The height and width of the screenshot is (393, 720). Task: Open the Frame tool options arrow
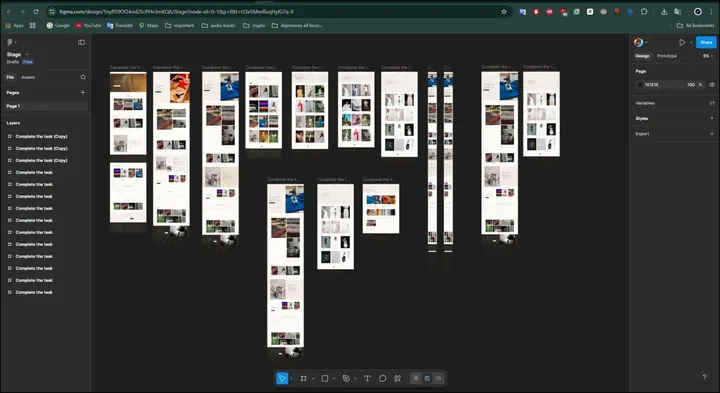(313, 379)
